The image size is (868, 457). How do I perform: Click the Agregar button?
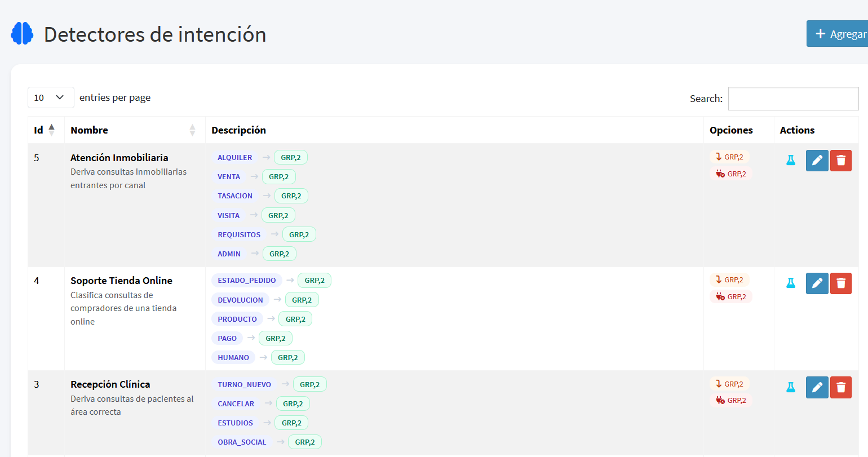click(838, 34)
